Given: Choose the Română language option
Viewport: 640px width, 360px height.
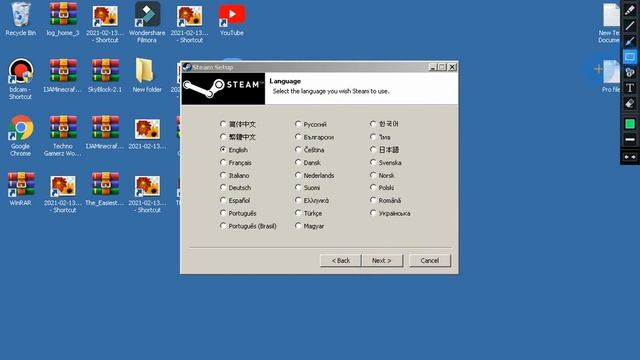Looking at the screenshot, I should coord(373,200).
